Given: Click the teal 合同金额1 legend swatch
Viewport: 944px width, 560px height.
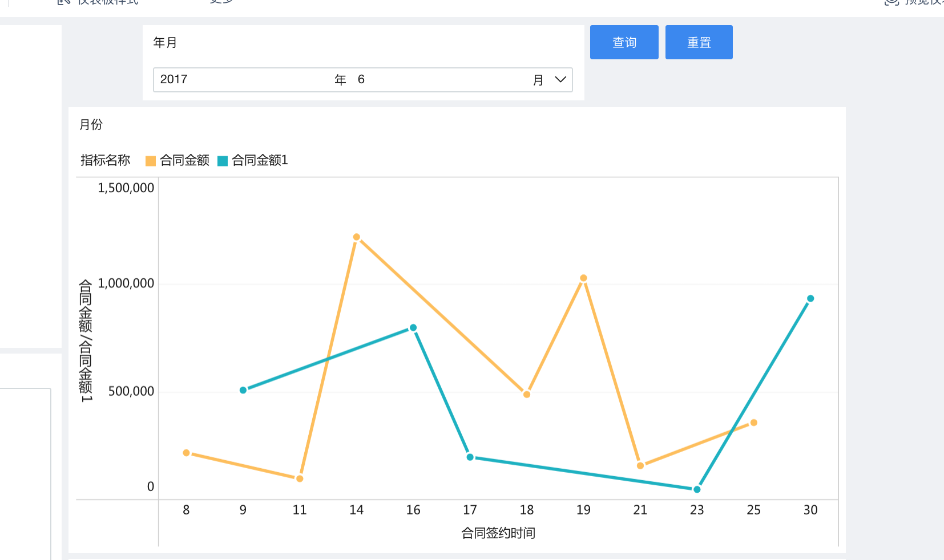Looking at the screenshot, I should tap(223, 161).
